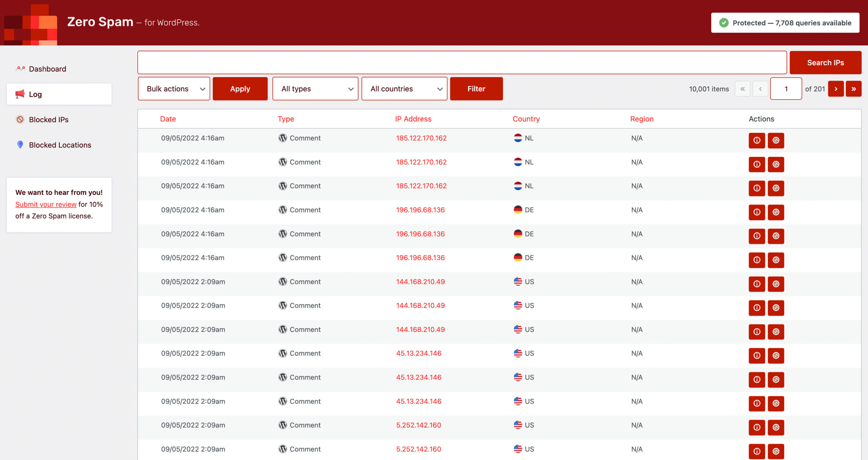Click the German flag in first DE row

point(518,210)
